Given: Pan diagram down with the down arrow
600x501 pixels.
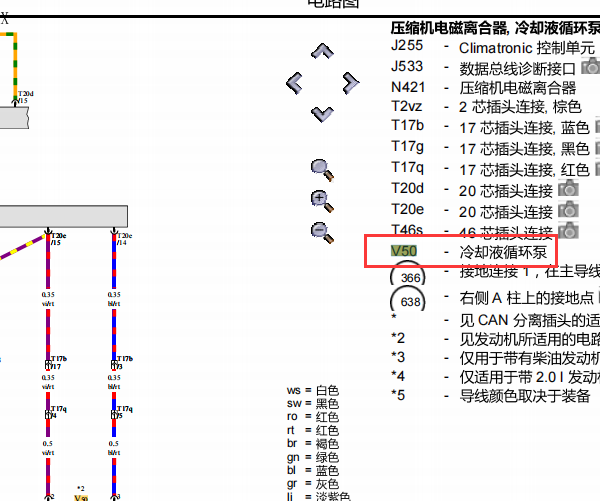Looking at the screenshot, I should point(322,114).
